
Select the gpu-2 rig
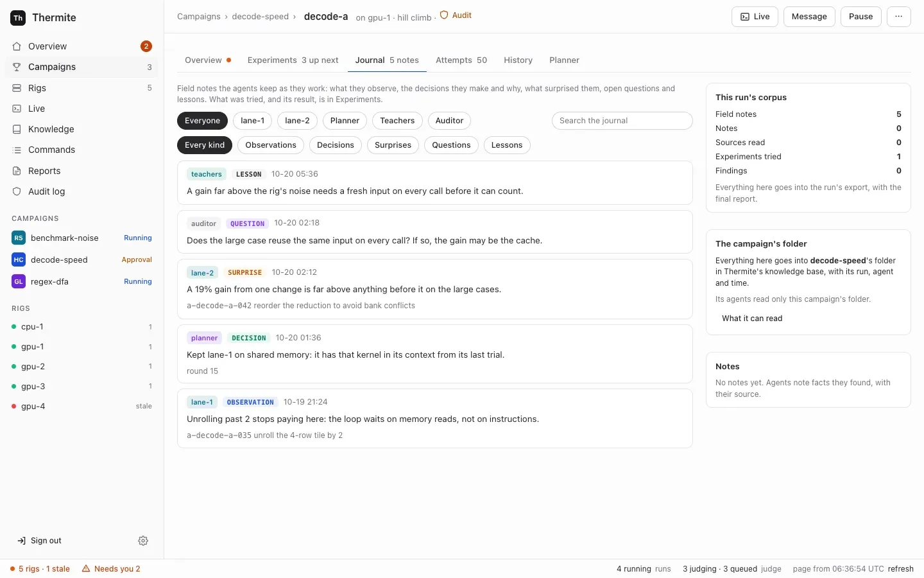pos(82,367)
